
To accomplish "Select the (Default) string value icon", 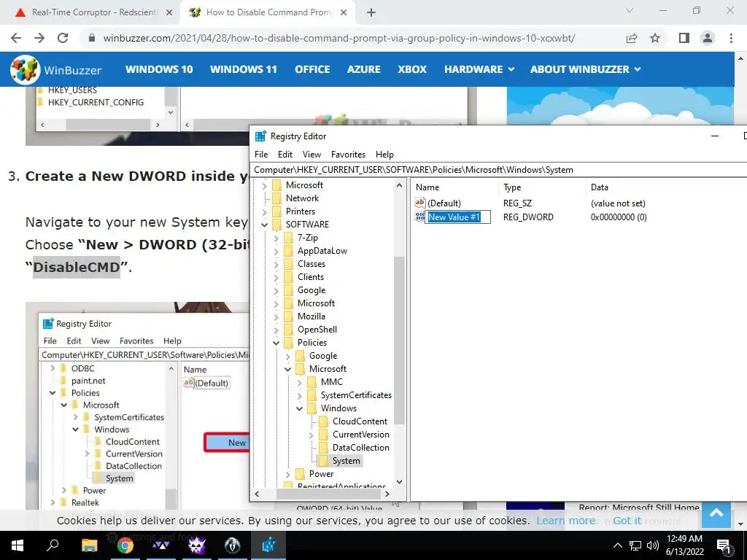I will [419, 203].
